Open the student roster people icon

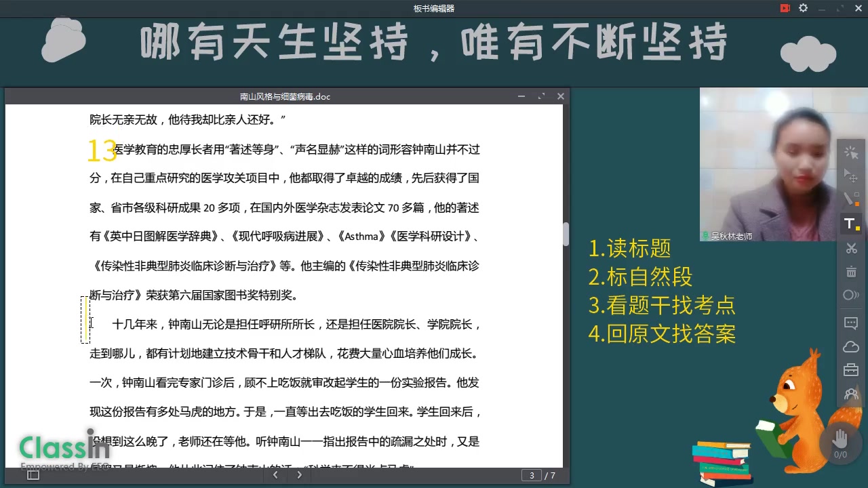point(851,394)
